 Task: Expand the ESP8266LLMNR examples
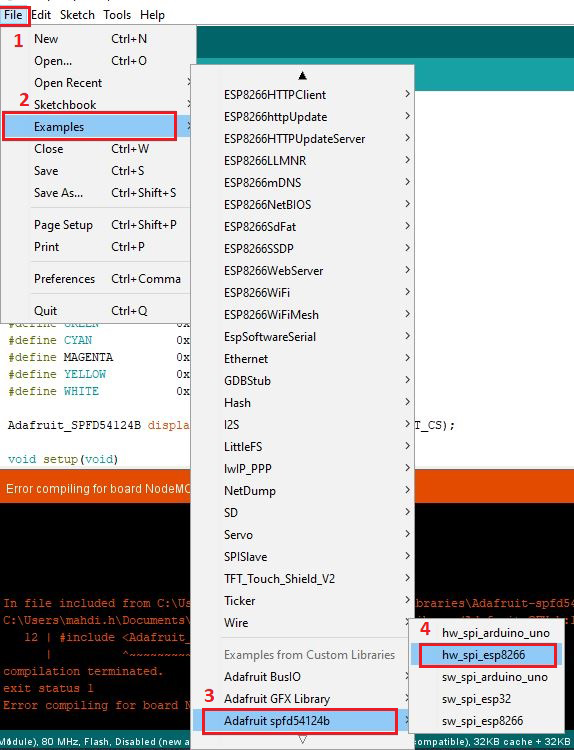(302, 161)
